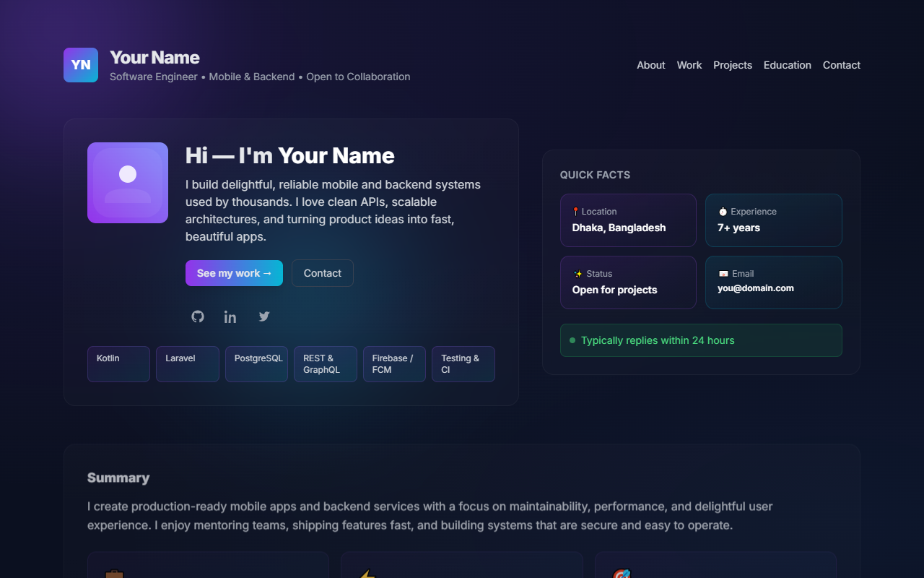Viewport: 924px width, 578px height.
Task: Click the lightning icon in the bottom middle card
Action: coord(365,574)
